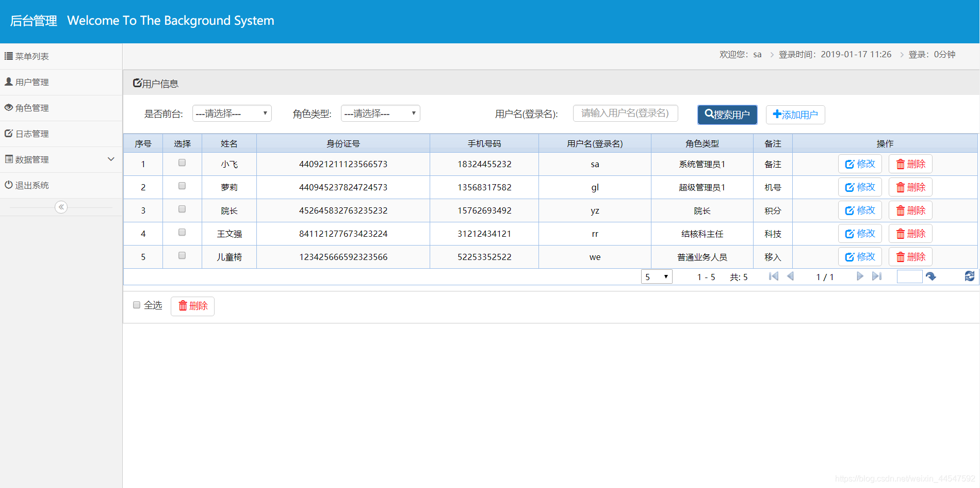The width and height of the screenshot is (980, 488).
Task: Delete user sa with 删除
Action: coord(910,164)
